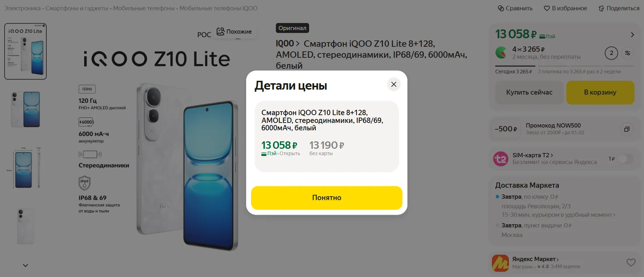The height and width of the screenshot is (277, 644).
Task: Open Похожие similar items search
Action: click(x=234, y=32)
